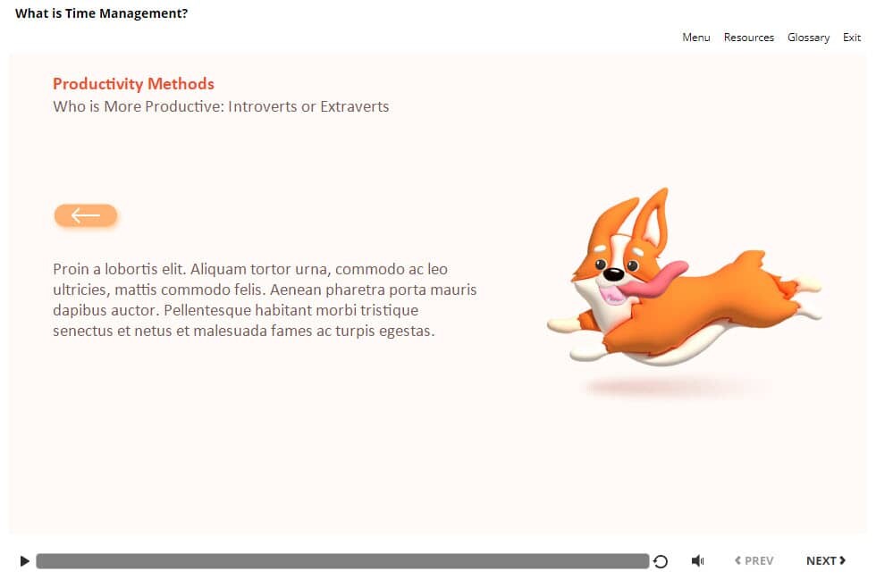Click the course title What is Time Management?
Viewport: 876px width, 588px height.
tap(101, 13)
